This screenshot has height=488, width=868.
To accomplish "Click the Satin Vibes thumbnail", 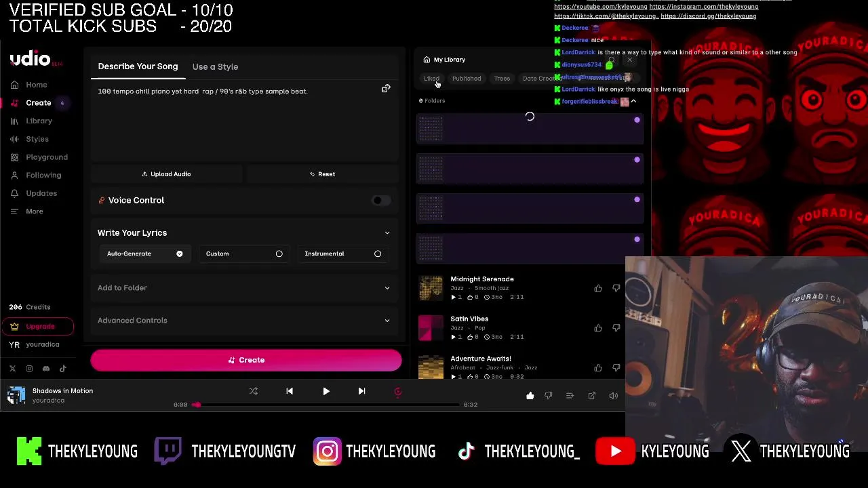I will pyautogui.click(x=431, y=328).
